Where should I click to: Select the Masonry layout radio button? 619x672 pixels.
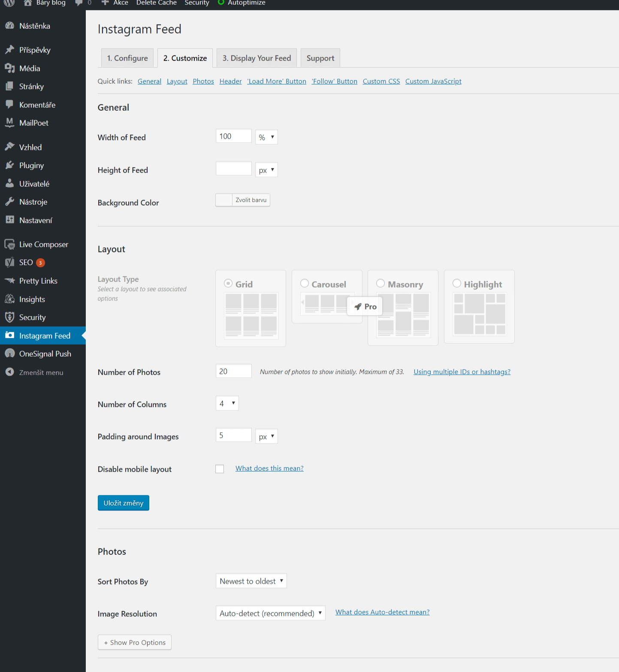pos(380,283)
